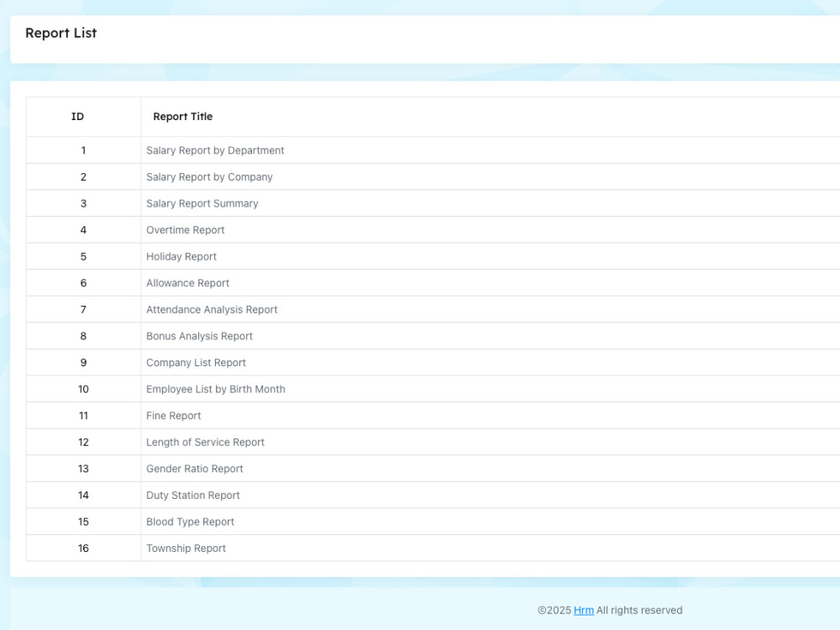Click ID cell number 13
840x630 pixels.
coord(83,469)
